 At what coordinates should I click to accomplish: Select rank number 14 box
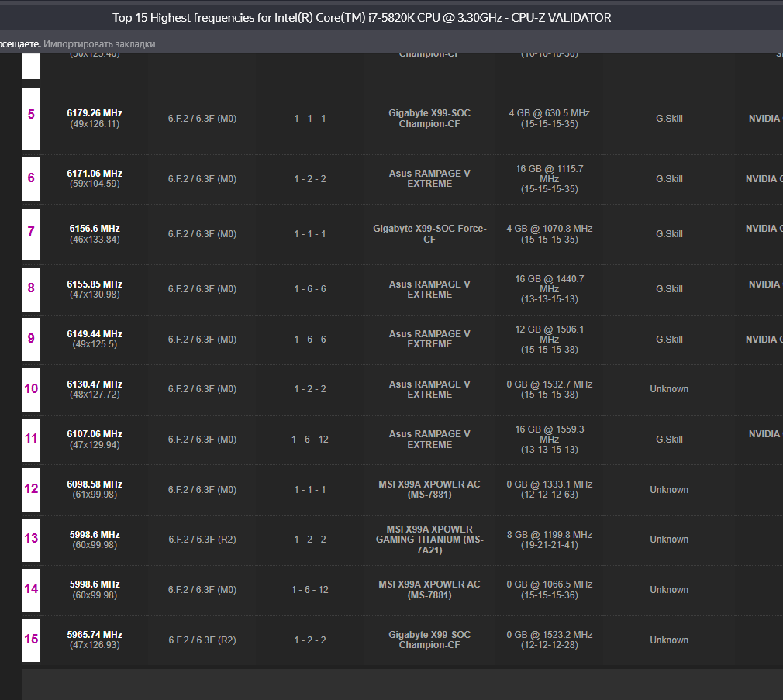tap(31, 590)
